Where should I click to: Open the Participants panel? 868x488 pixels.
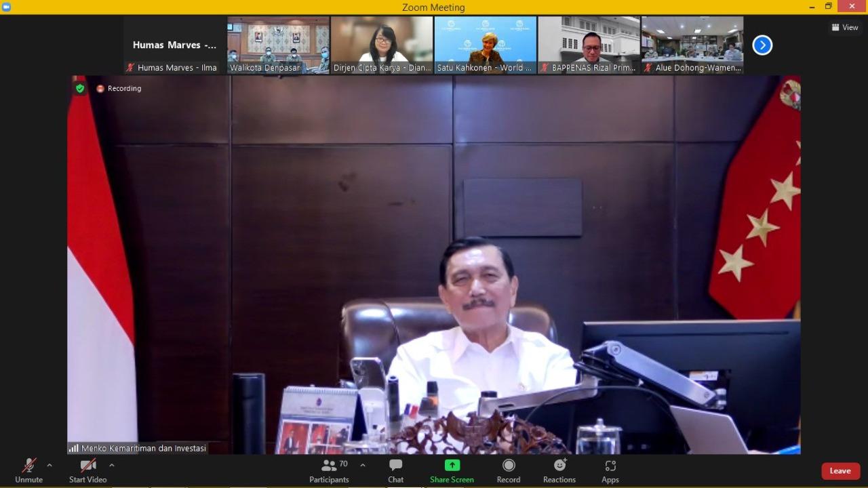click(329, 470)
